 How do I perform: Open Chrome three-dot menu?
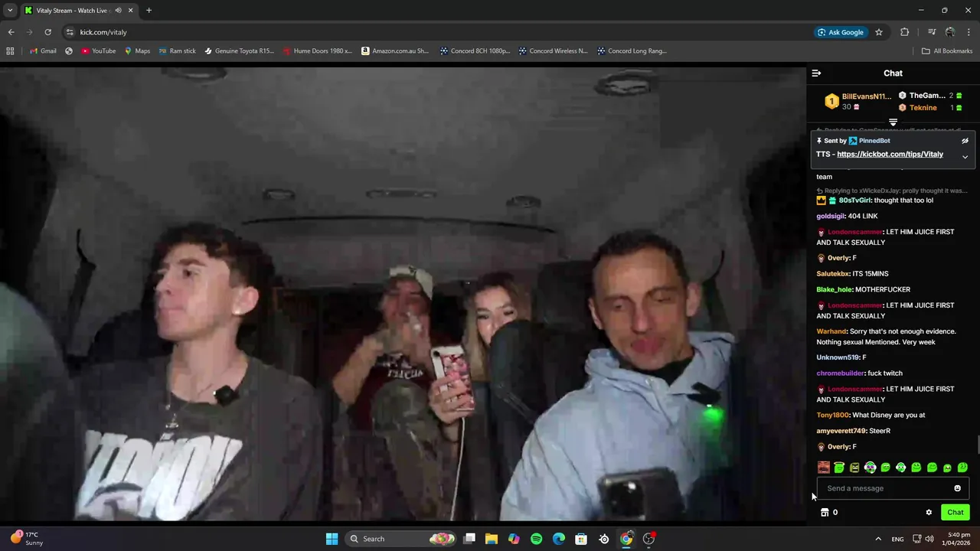pos(969,32)
